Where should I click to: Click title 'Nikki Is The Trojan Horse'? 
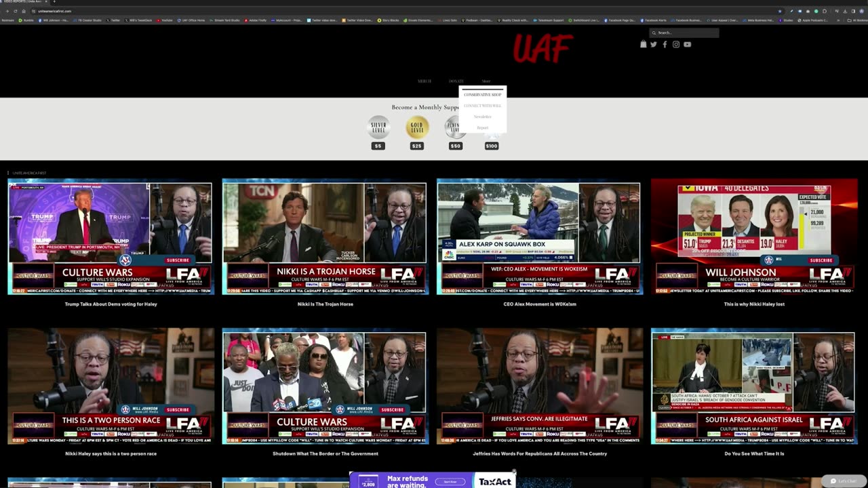click(325, 304)
